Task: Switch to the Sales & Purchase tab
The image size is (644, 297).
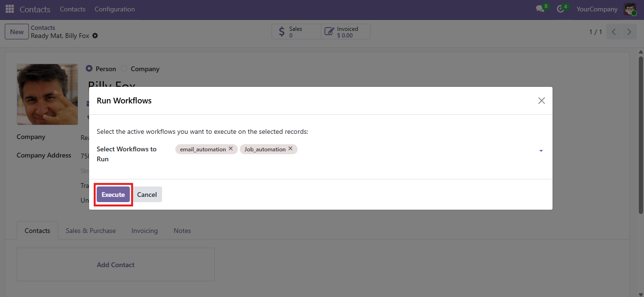Action: pos(91,231)
